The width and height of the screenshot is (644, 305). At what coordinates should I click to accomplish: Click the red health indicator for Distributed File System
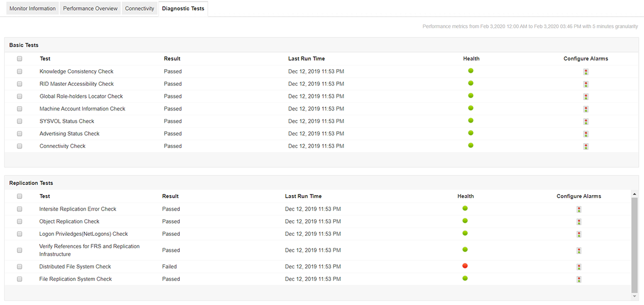click(465, 266)
